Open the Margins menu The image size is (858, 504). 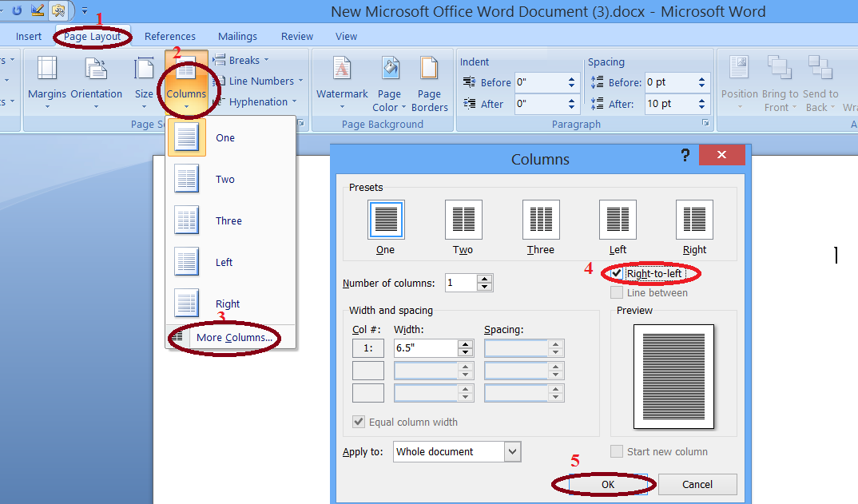pyautogui.click(x=47, y=82)
